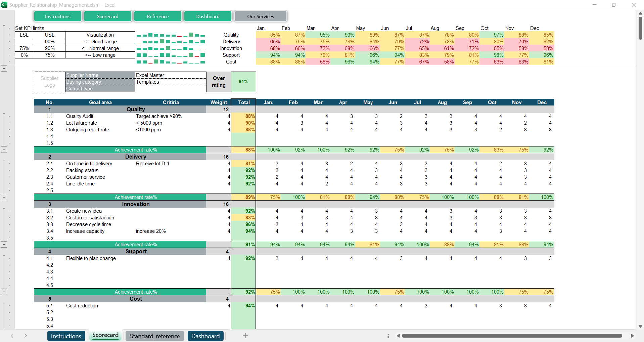Image resolution: width=644 pixels, height=342 pixels.
Task: Collapse the Set KPI limits row group
Action: click(4, 69)
